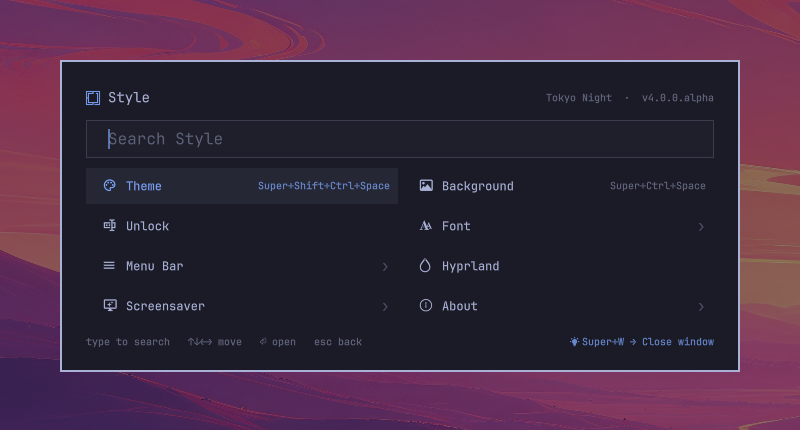The image size is (800, 430).
Task: Click the Style header square icon
Action: [x=93, y=97]
